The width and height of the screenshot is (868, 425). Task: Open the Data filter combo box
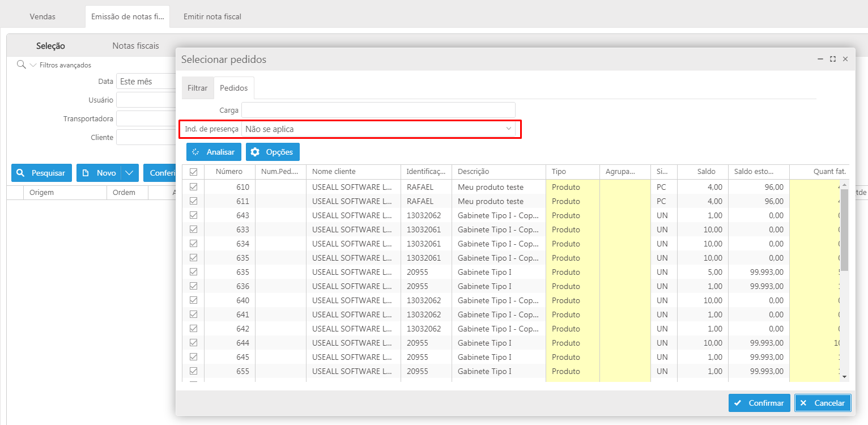point(146,82)
